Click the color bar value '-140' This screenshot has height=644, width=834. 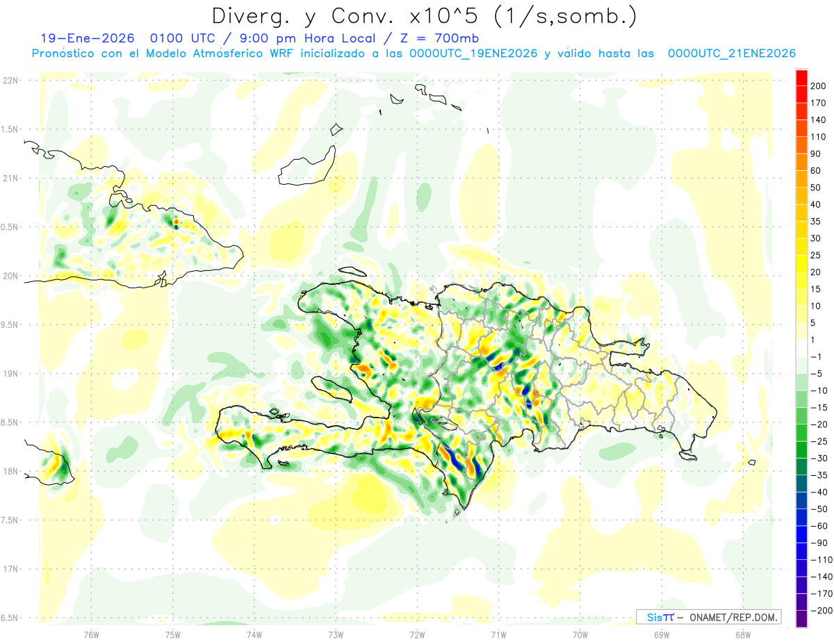pos(821,577)
